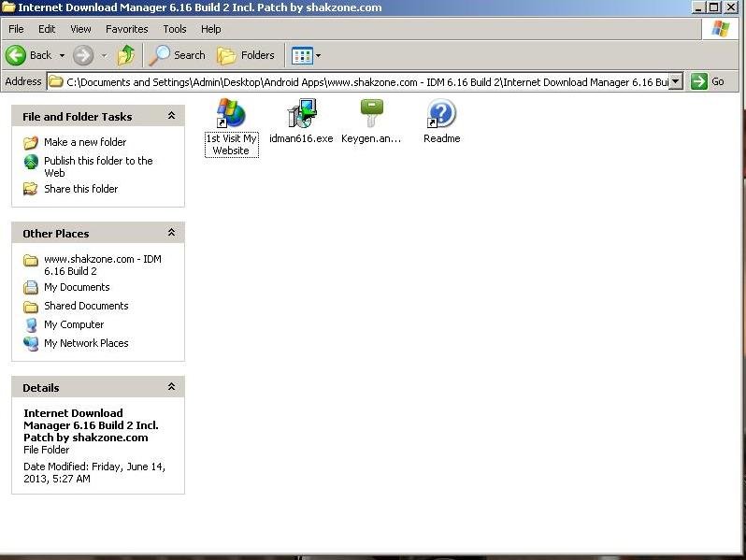The image size is (746, 560).
Task: Expand the Address bar dropdown
Action: pyautogui.click(x=676, y=81)
